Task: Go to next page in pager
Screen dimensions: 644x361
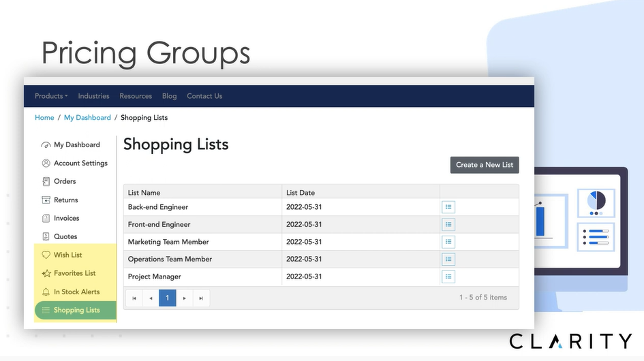Action: [x=185, y=298]
